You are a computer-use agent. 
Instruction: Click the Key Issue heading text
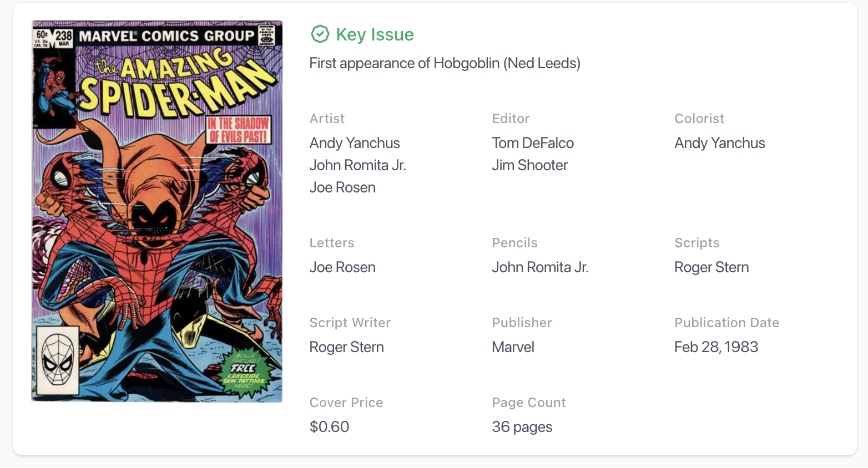coord(375,34)
